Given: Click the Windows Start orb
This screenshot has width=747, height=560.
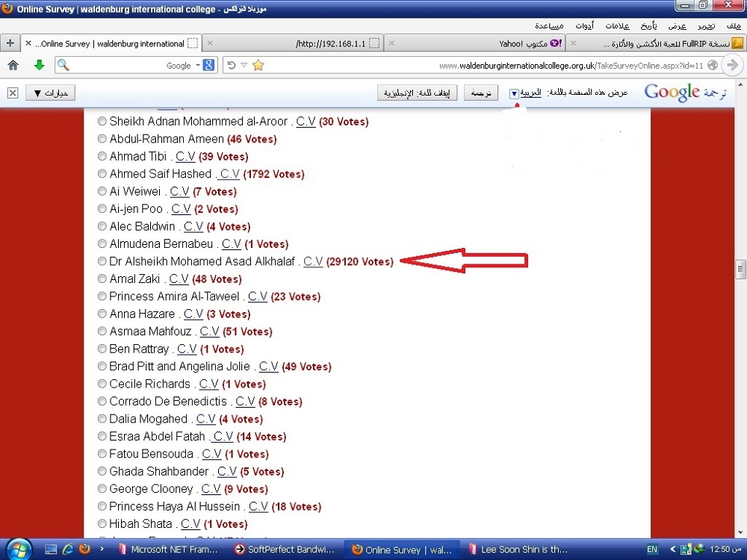Looking at the screenshot, I should [x=16, y=550].
